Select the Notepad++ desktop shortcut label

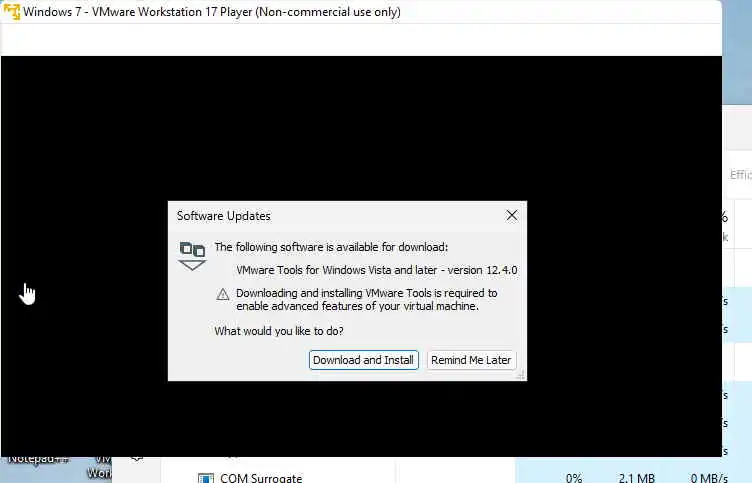(38, 459)
